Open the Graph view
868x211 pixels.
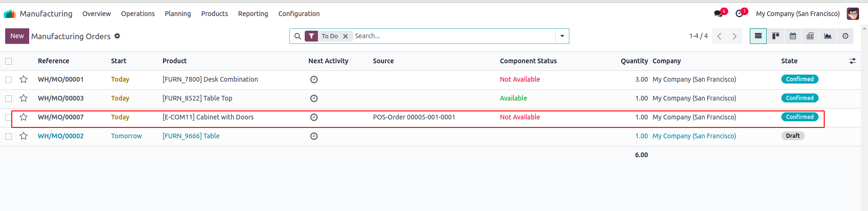coord(827,36)
